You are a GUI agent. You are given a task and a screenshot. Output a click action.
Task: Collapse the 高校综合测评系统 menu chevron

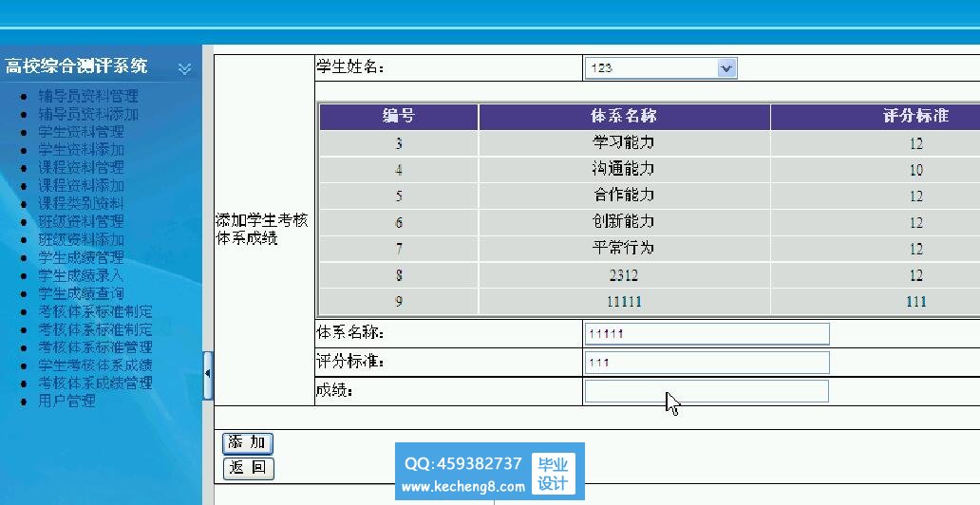184,68
